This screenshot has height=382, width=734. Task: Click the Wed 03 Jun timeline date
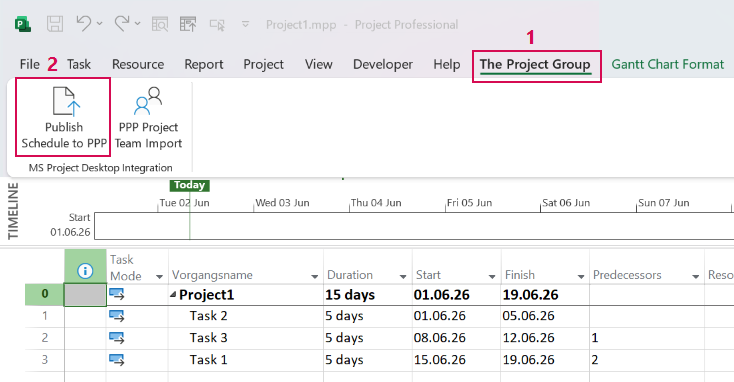[282, 203]
